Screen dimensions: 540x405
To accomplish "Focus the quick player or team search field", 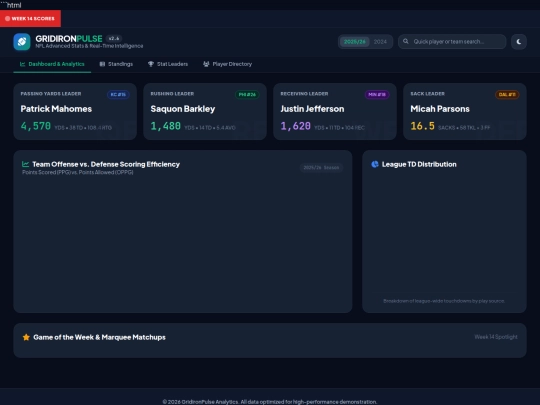I will pos(452,42).
